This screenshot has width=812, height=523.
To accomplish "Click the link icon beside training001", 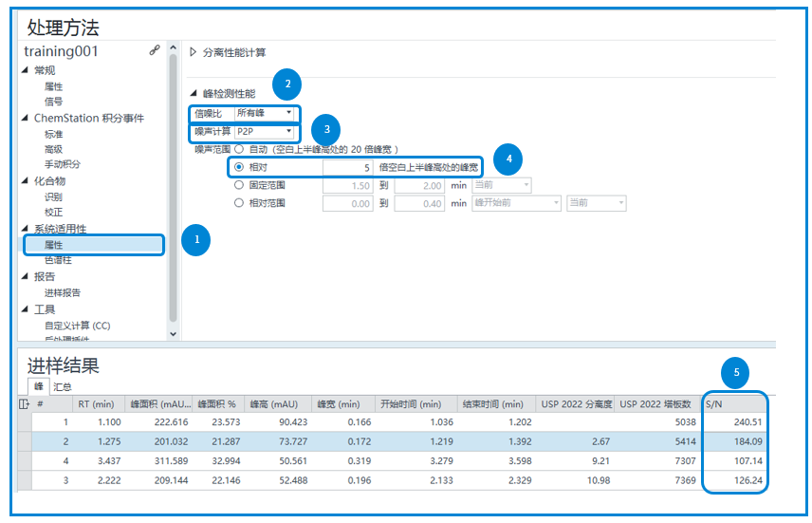I will coord(155,50).
